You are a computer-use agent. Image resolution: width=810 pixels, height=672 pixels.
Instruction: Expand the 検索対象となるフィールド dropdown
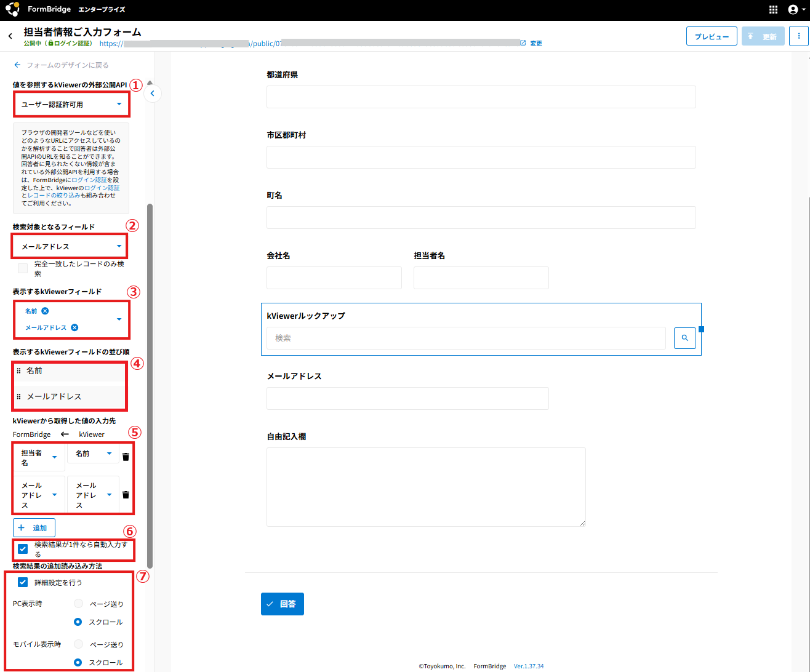(x=70, y=246)
